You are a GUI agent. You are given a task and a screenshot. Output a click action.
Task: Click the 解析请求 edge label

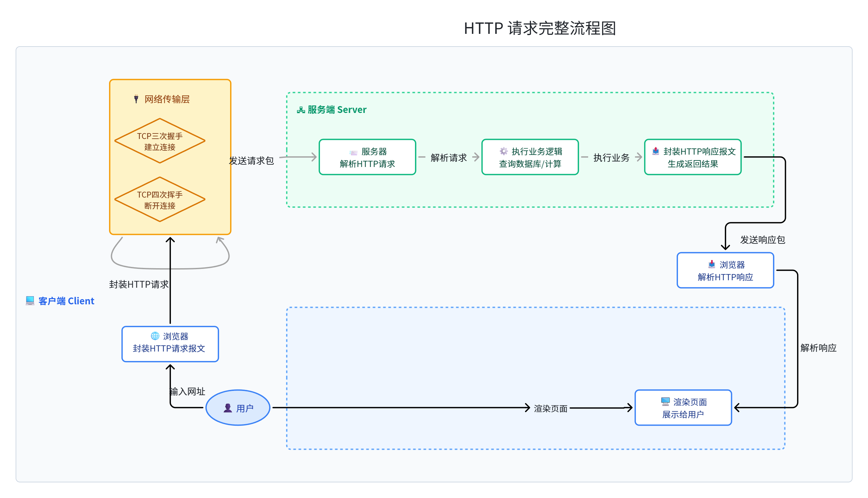[449, 157]
